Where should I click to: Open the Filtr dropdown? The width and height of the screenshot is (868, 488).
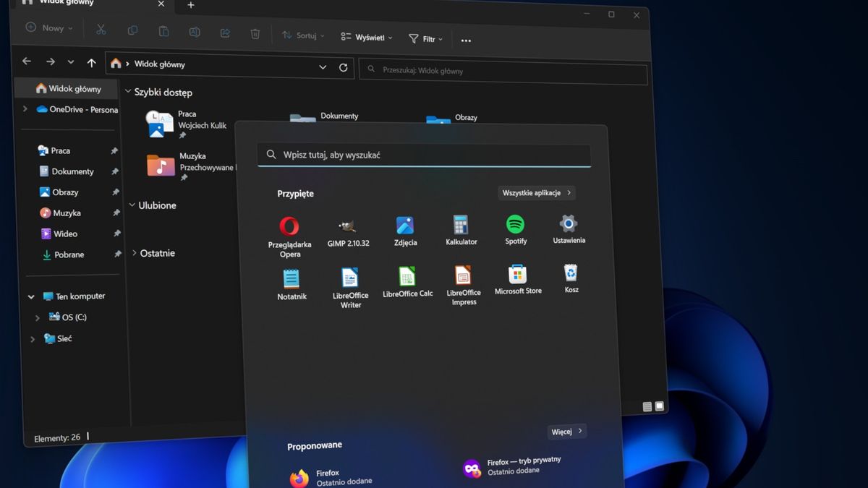click(425, 39)
